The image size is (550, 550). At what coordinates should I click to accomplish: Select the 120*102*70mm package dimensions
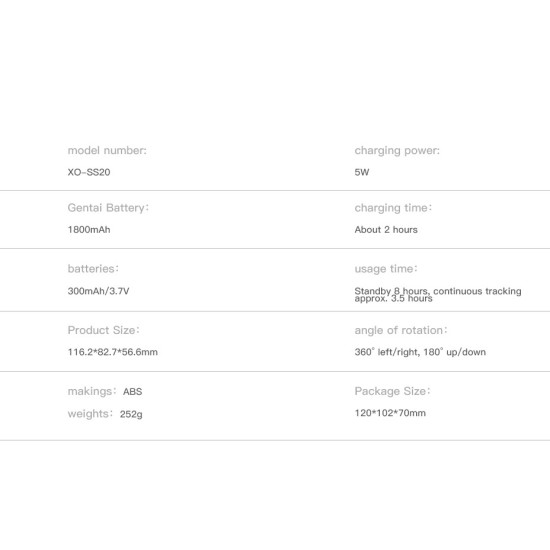coord(390,413)
